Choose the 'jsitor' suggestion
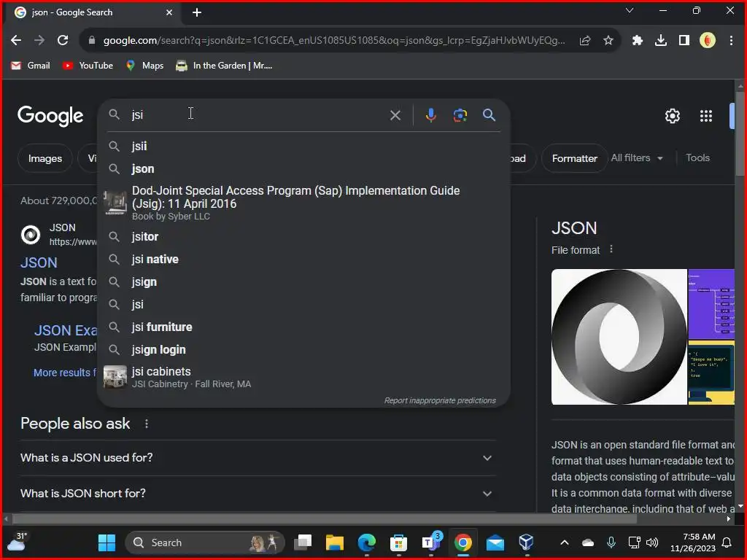The width and height of the screenshot is (747, 560). click(x=303, y=237)
